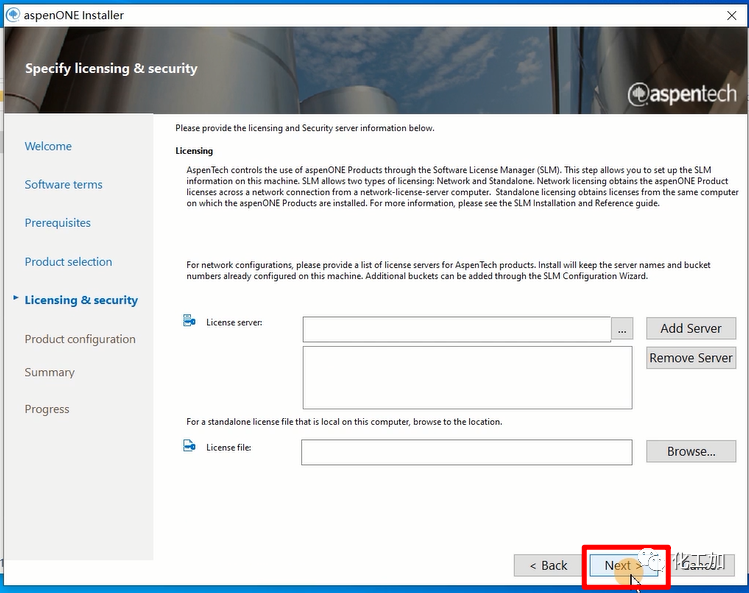The width and height of the screenshot is (749, 593).
Task: Go to the Welcome step
Action: click(x=48, y=146)
